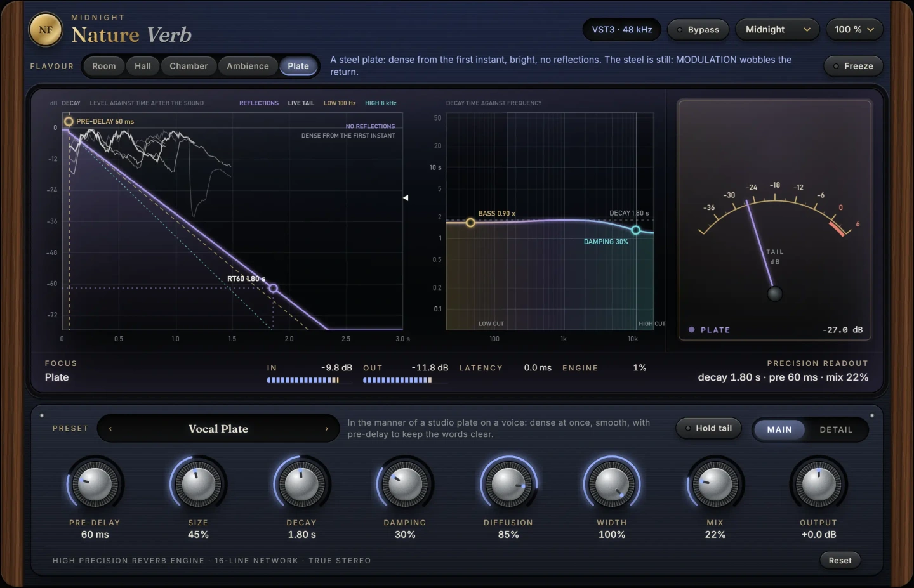Click the DAMPING knob

pos(405,485)
